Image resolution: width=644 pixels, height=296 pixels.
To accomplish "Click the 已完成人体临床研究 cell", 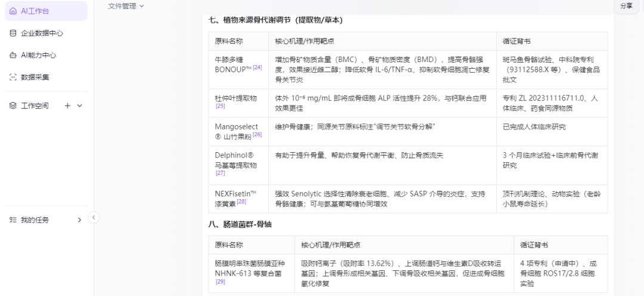I will pos(552,131).
